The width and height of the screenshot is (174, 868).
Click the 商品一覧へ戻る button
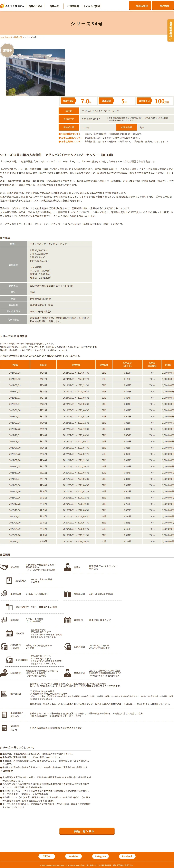point(87,831)
